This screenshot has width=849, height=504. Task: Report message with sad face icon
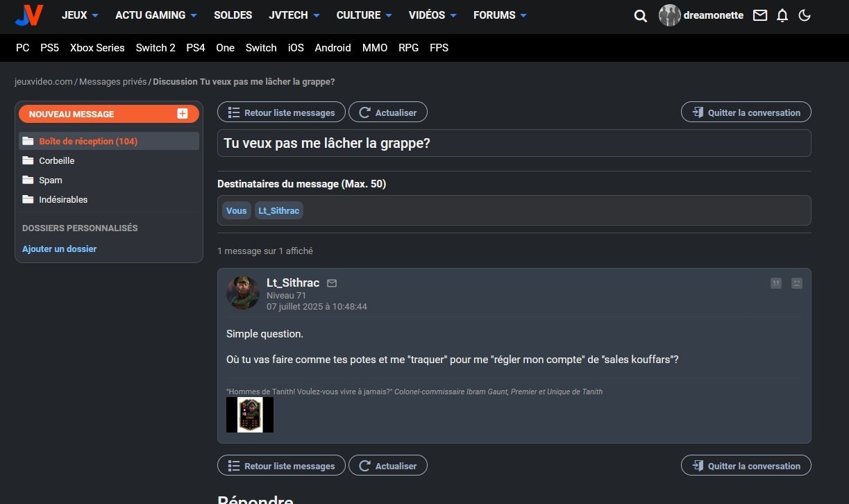click(x=797, y=283)
